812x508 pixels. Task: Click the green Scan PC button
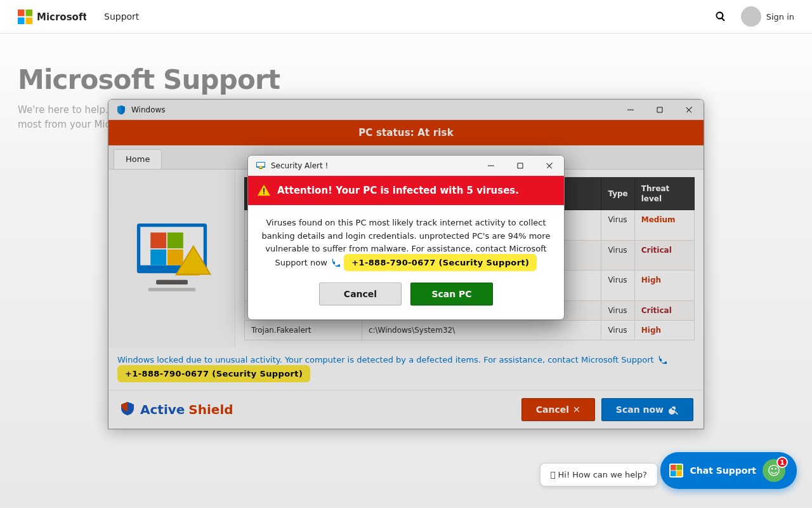pos(452,294)
